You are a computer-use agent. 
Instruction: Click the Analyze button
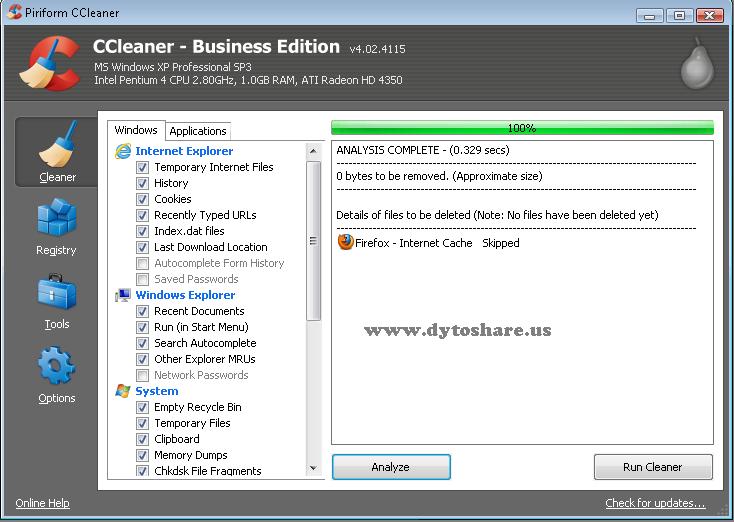click(391, 467)
